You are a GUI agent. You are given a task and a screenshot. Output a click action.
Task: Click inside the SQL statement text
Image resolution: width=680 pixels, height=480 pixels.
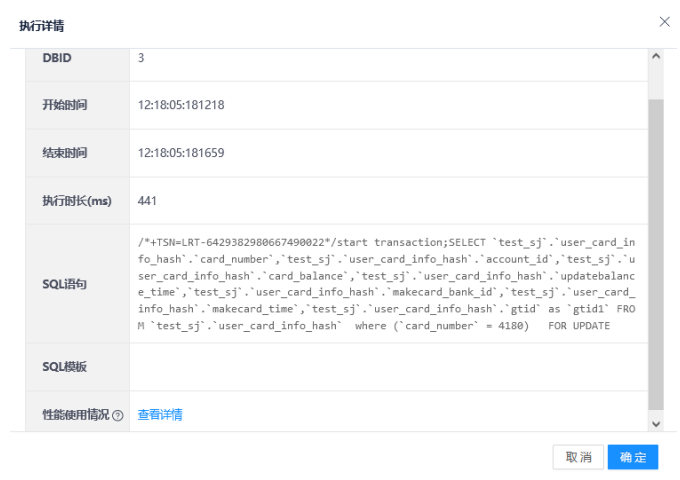point(385,284)
